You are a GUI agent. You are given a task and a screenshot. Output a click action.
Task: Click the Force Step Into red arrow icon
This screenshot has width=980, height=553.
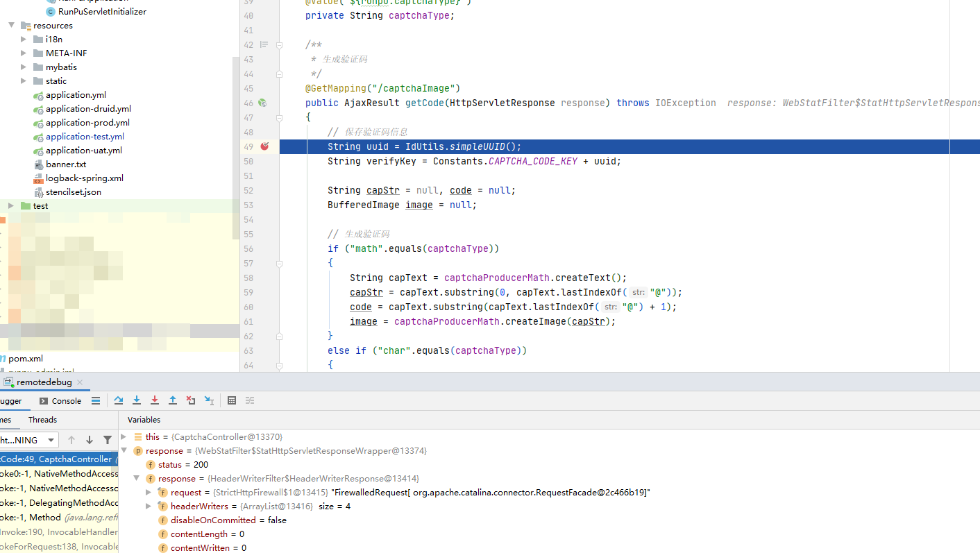tap(155, 400)
